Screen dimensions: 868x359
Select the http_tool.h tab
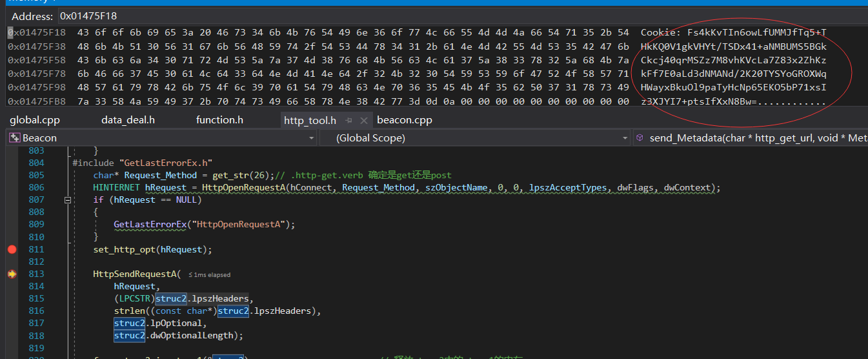pyautogui.click(x=310, y=120)
